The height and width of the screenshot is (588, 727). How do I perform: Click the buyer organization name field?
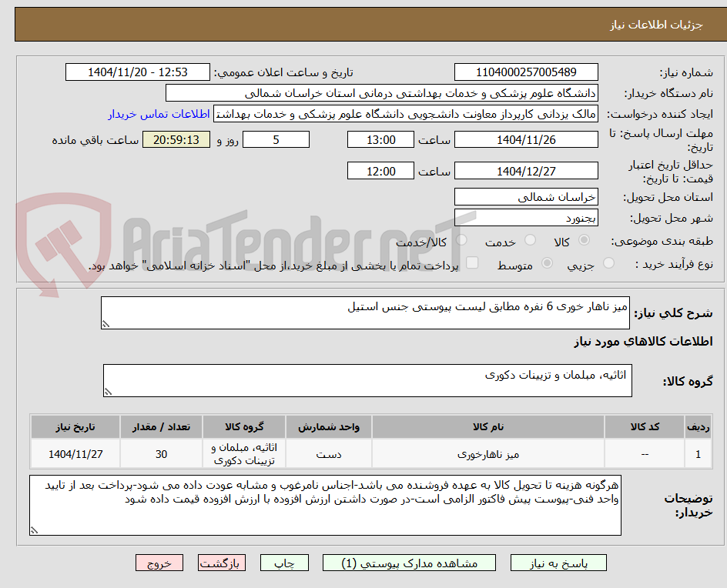point(381,93)
